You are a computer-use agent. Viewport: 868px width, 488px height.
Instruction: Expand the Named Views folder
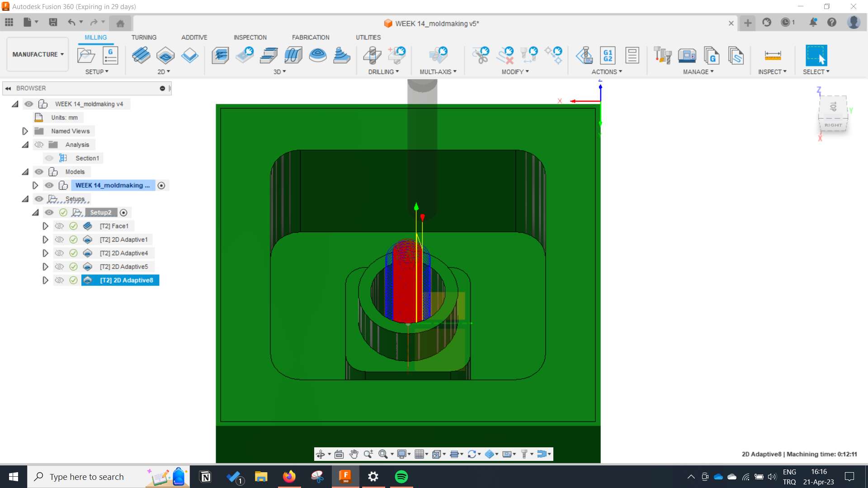(25, 131)
